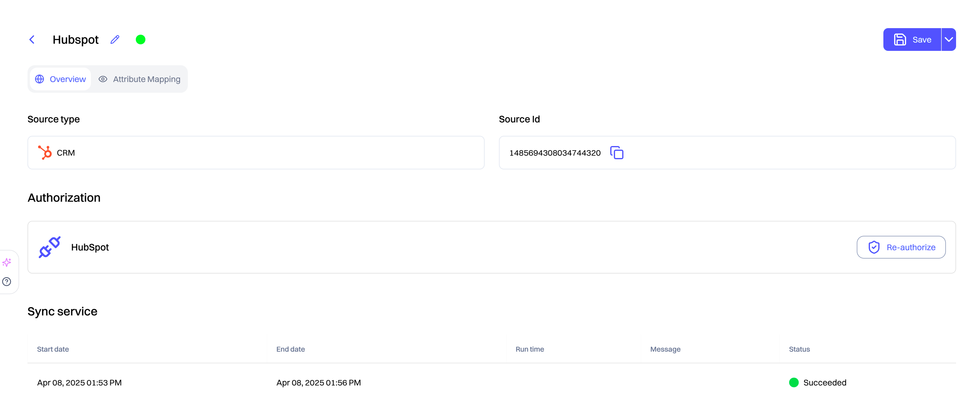Viewport: 980px width, 407px height.
Task: Click the Sync service heading
Action: (x=63, y=312)
